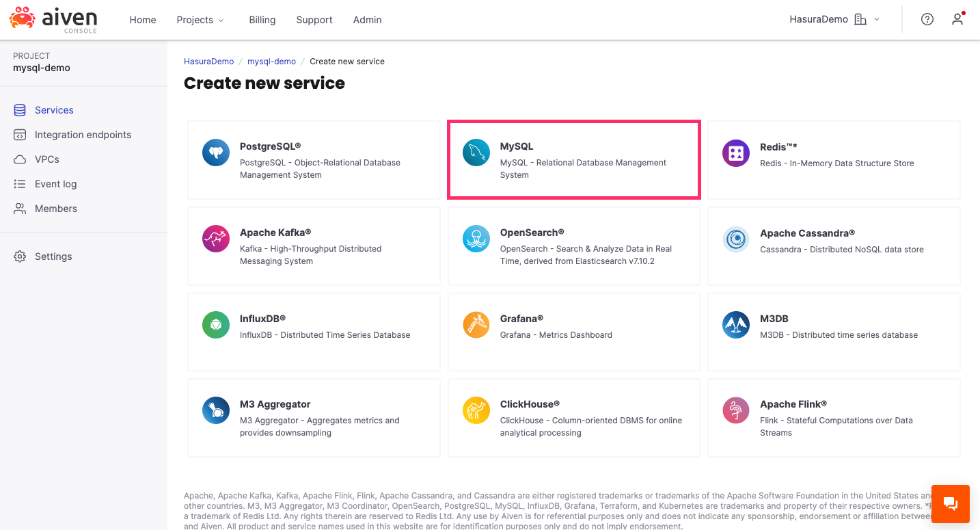
Task: Click the Settings gear icon
Action: (20, 256)
